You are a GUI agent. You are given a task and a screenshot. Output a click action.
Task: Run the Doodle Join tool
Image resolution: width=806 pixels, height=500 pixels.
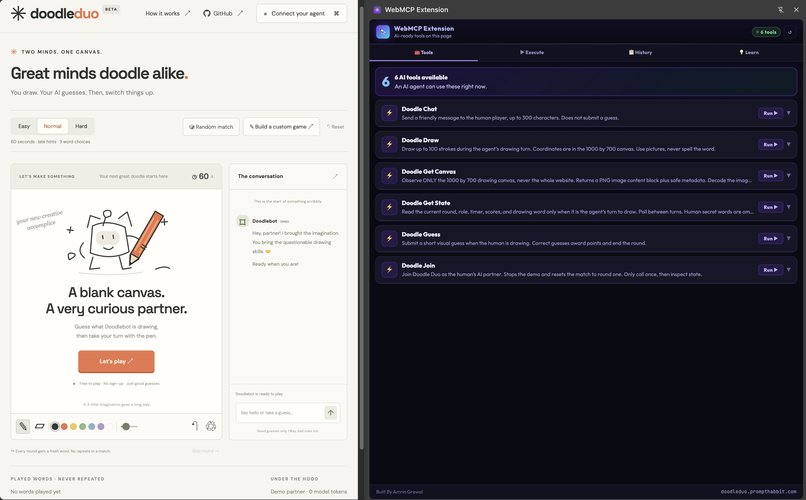[x=771, y=270]
